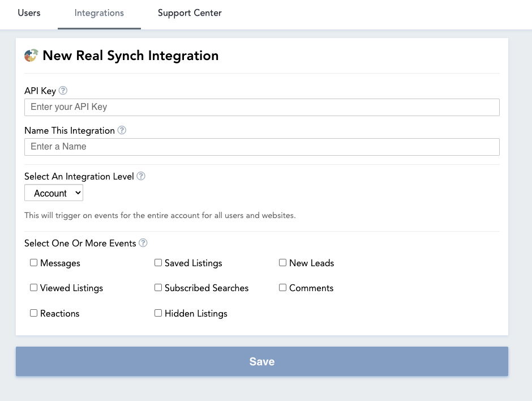
Task: Switch to the Users tab
Action: click(x=29, y=13)
